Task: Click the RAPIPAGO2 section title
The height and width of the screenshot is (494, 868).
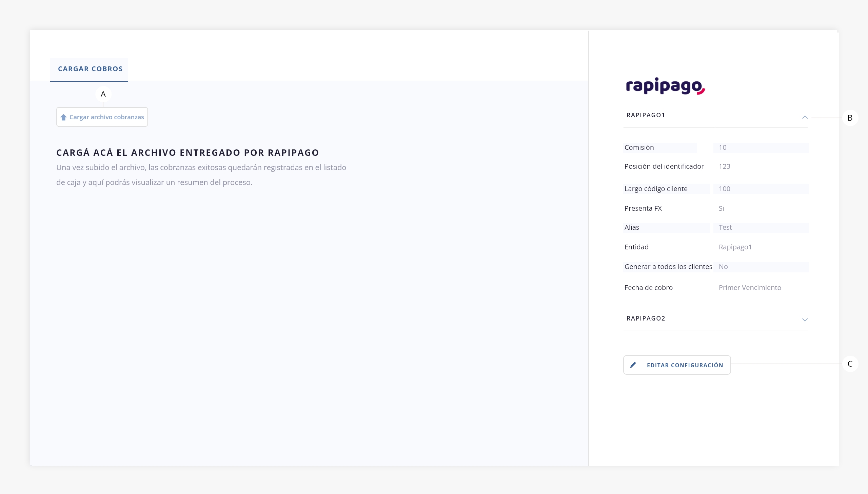Action: (x=646, y=318)
